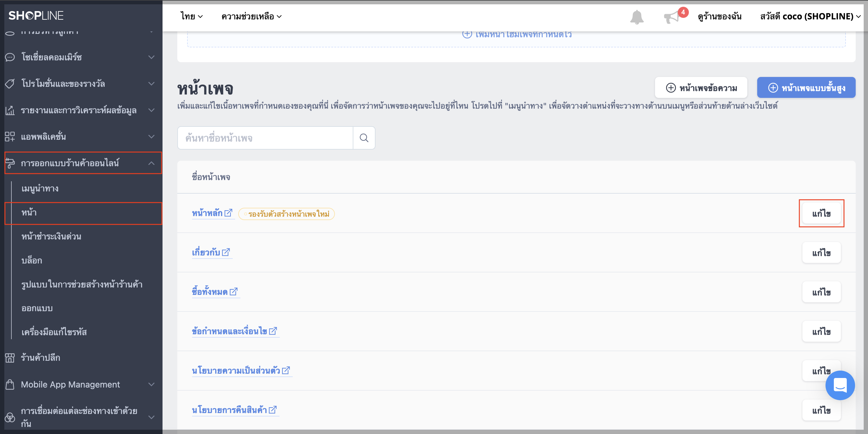Image resolution: width=868 pixels, height=434 pixels.
Task: Open external link icon next to เกี่ยวกับ
Action: click(226, 252)
